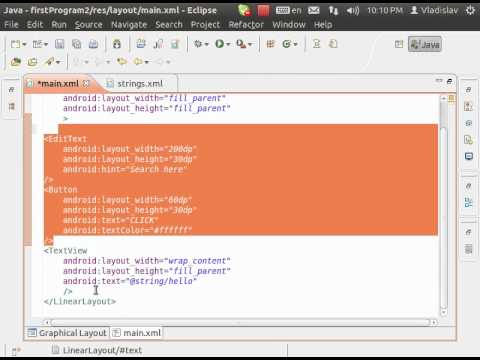
Task: Open the Edit menu
Action: [35, 25]
